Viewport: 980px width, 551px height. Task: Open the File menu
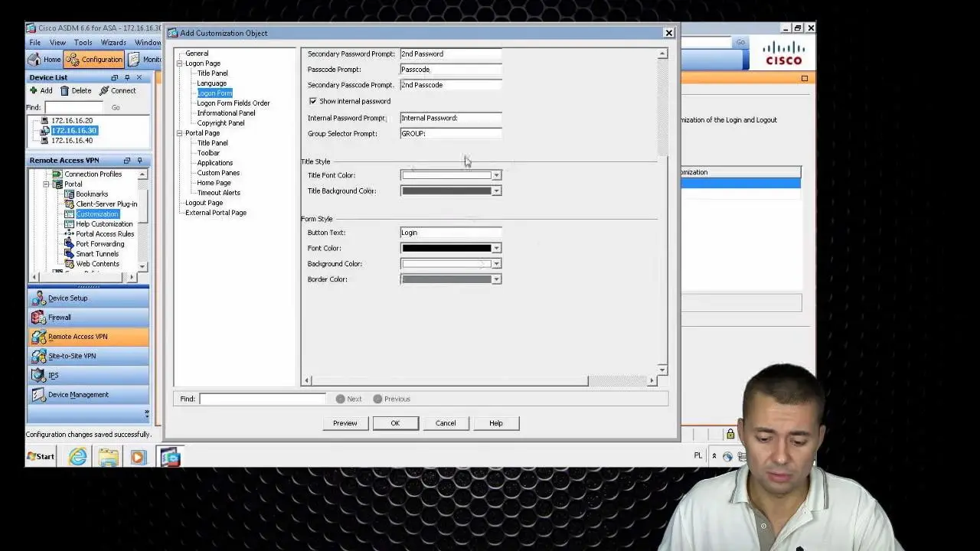[x=35, y=43]
